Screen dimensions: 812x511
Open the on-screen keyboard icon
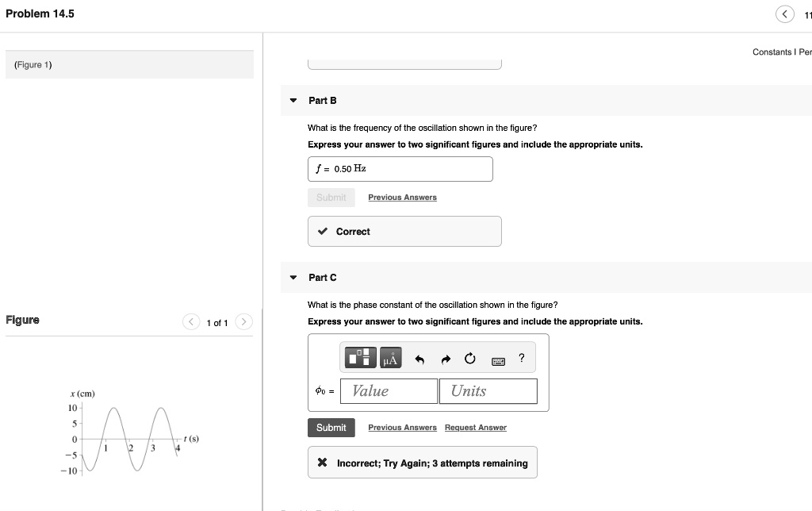[x=498, y=360]
